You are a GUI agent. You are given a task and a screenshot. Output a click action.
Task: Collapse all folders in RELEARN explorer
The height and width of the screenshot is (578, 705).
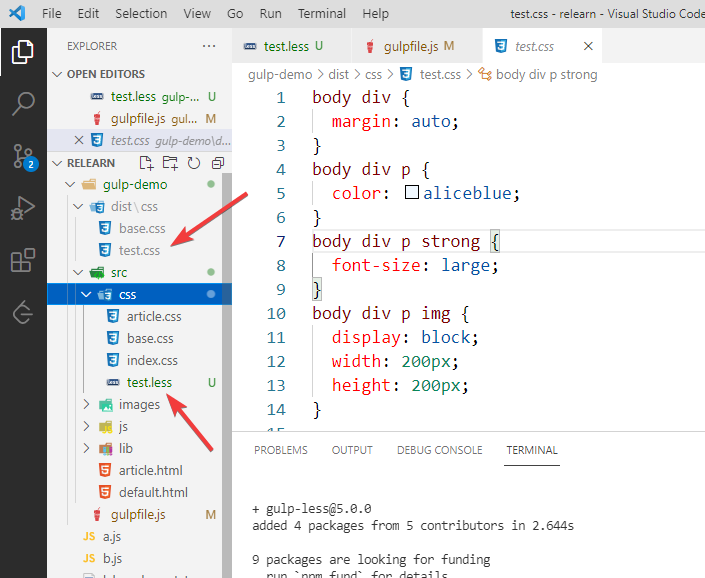tap(218, 163)
